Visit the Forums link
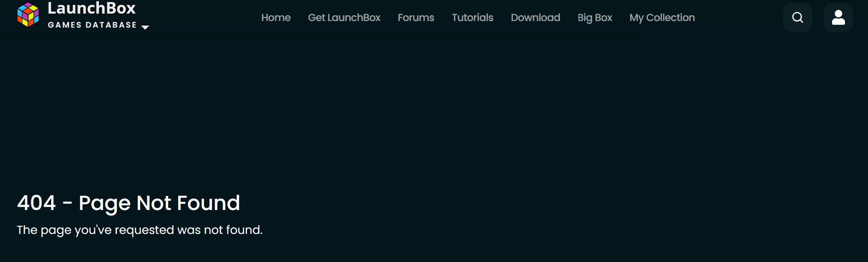Viewport: 868px width, 262px height. [416, 17]
